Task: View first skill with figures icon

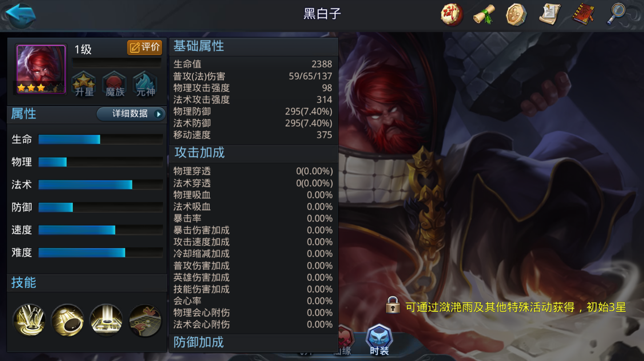Action: [29, 320]
